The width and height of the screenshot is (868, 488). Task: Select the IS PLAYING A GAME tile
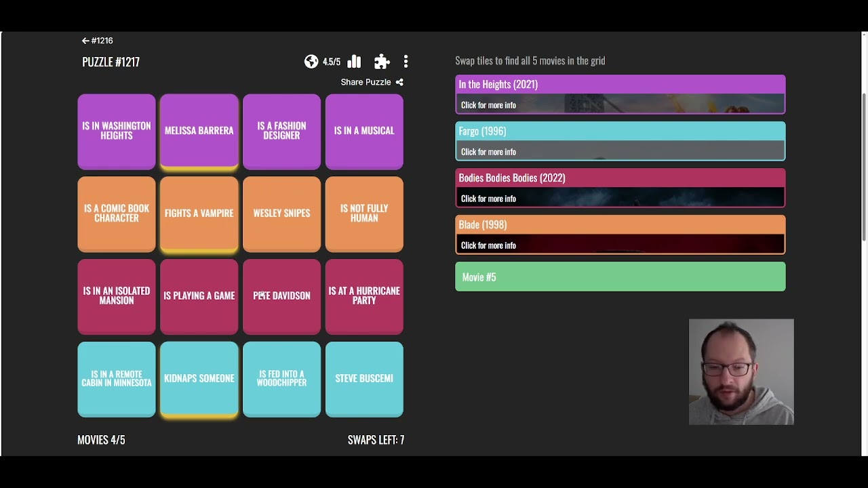point(199,297)
